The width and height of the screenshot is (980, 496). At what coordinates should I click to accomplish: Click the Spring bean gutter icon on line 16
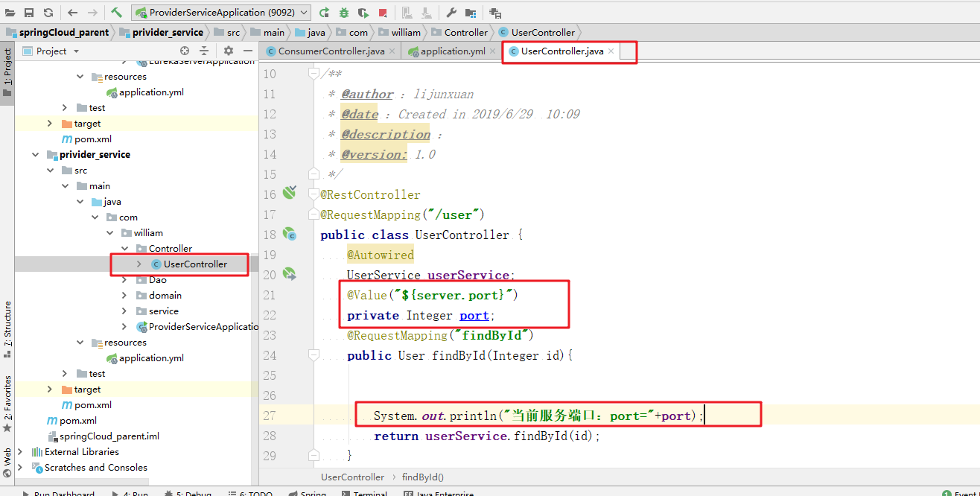(x=289, y=194)
